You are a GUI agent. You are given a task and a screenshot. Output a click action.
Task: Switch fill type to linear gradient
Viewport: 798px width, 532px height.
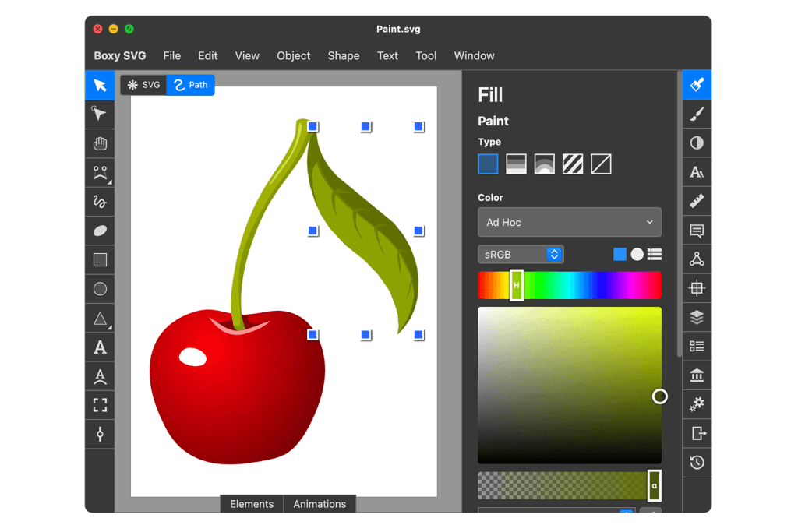click(516, 164)
